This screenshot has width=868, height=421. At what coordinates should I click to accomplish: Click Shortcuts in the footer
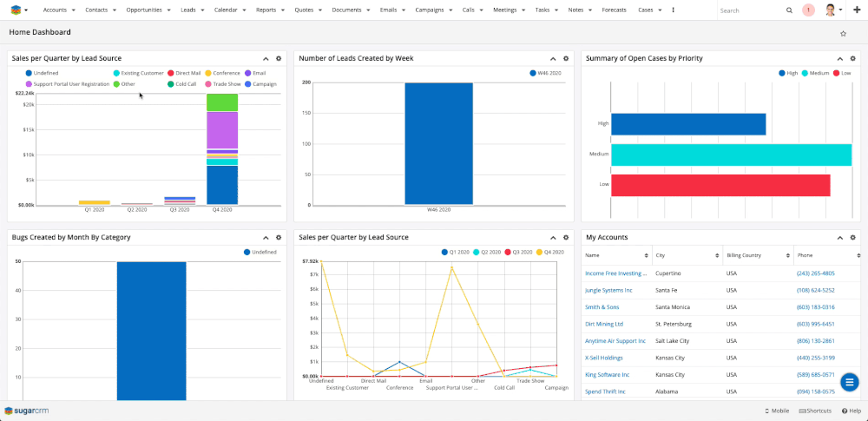click(x=815, y=411)
